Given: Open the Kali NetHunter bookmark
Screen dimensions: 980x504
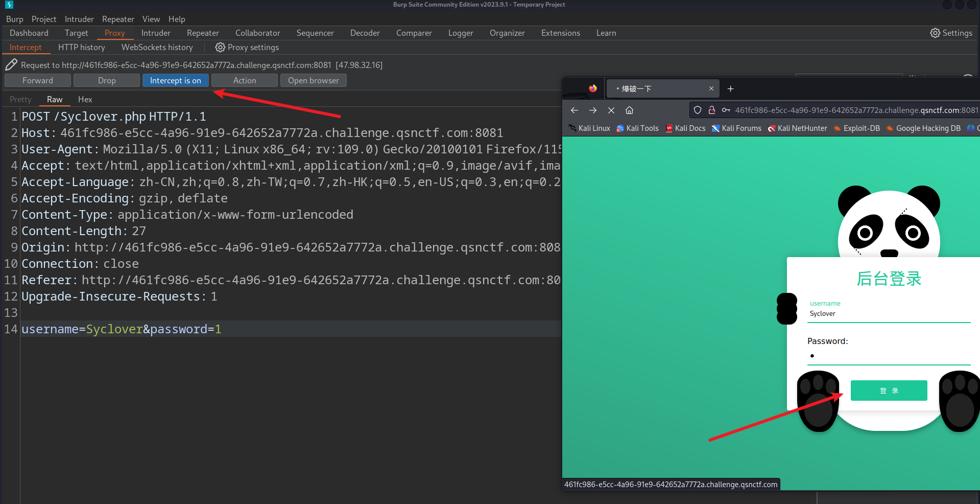Looking at the screenshot, I should point(797,128).
